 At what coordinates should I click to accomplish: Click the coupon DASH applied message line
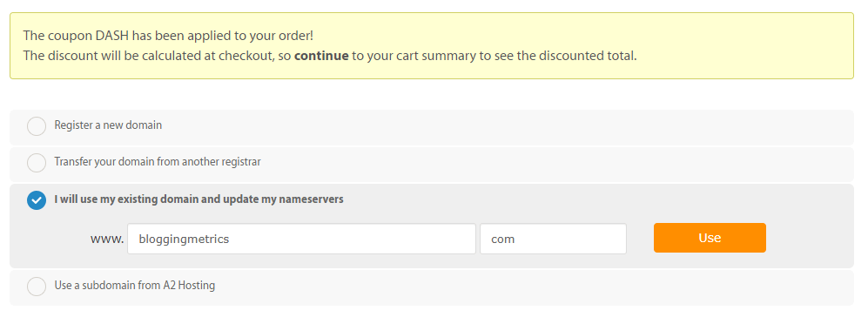click(x=168, y=36)
